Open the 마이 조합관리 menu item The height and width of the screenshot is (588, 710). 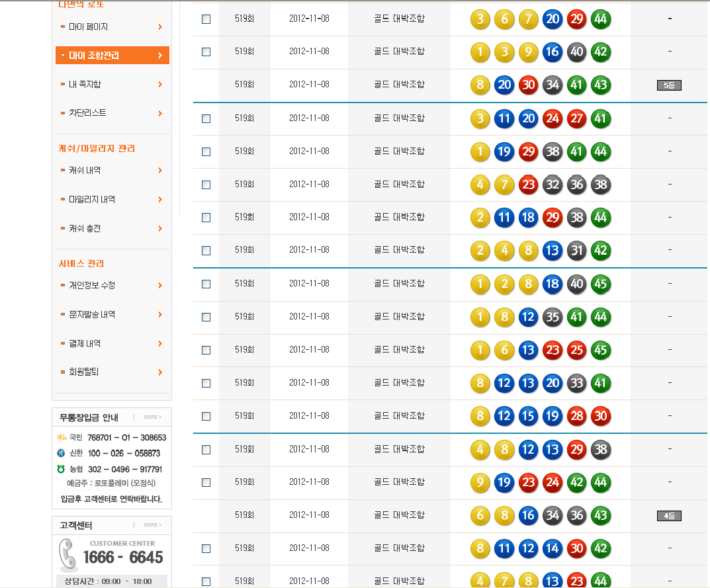[x=112, y=56]
